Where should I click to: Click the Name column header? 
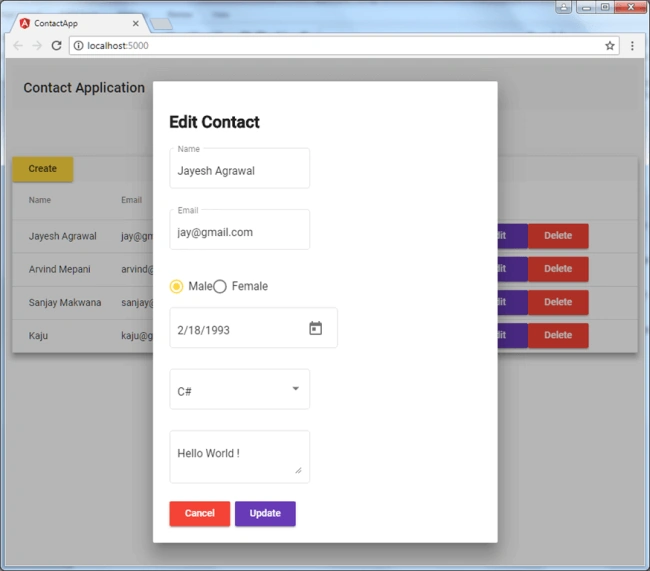coord(40,200)
